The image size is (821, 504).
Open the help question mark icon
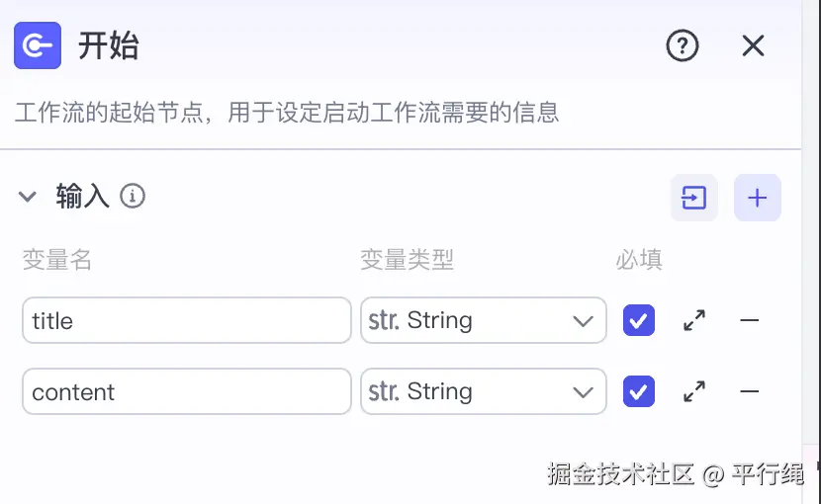pos(683,45)
